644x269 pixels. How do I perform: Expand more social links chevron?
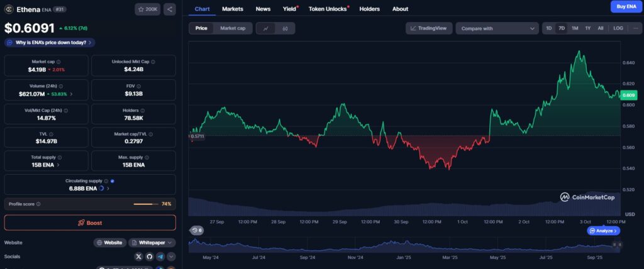coord(171,256)
